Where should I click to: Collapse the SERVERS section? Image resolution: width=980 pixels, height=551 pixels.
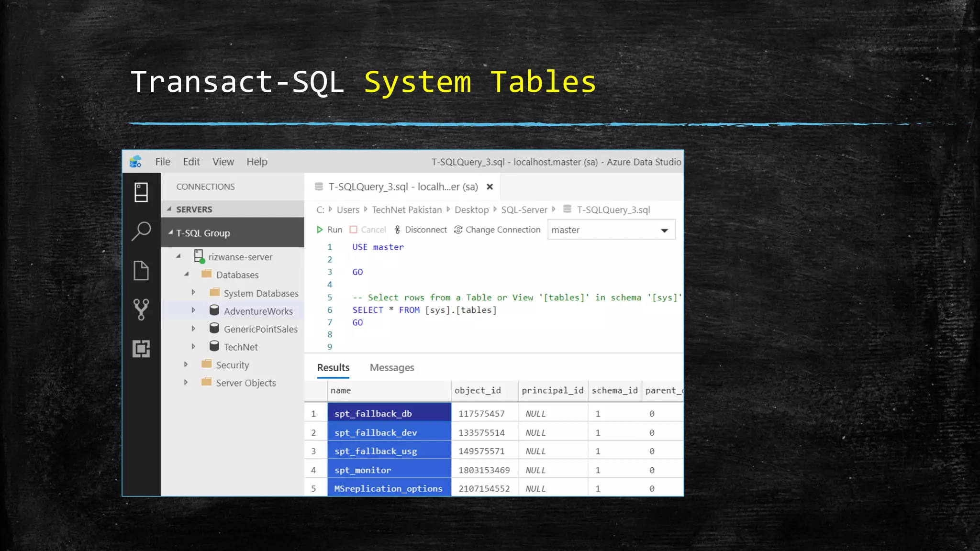(x=169, y=209)
